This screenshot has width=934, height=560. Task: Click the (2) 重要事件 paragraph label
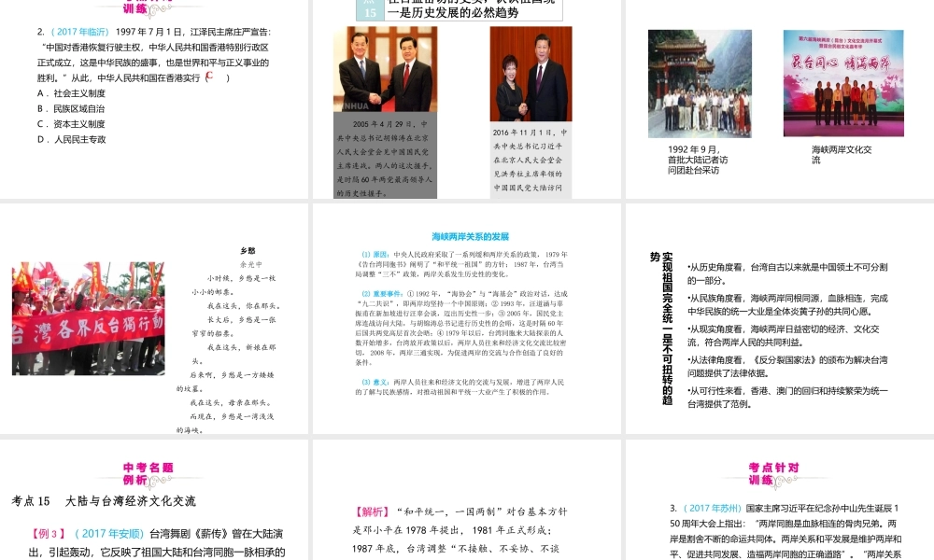tap(382, 293)
